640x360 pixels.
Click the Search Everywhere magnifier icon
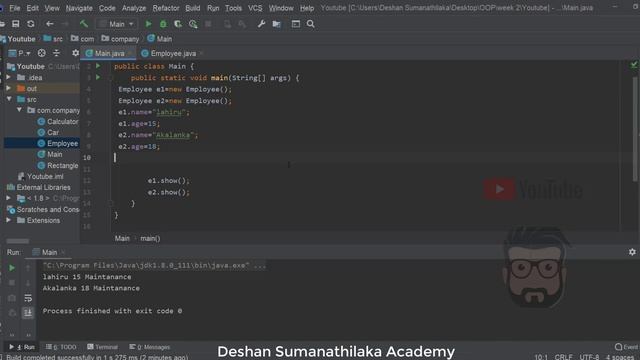pyautogui.click(x=311, y=24)
